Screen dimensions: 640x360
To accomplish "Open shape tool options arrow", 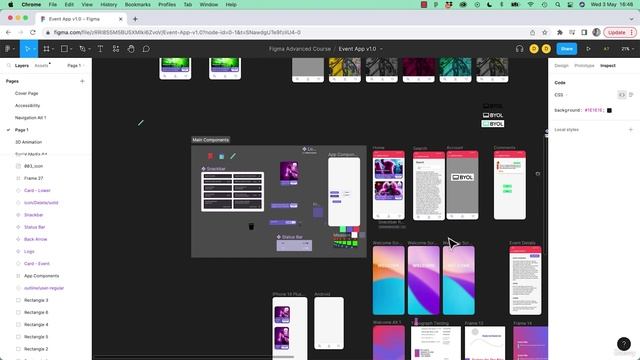I will pyautogui.click(x=71, y=49).
